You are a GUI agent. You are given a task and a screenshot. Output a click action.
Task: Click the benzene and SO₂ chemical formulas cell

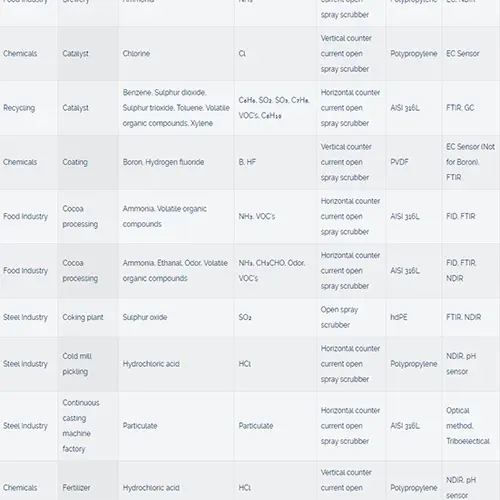click(x=275, y=108)
